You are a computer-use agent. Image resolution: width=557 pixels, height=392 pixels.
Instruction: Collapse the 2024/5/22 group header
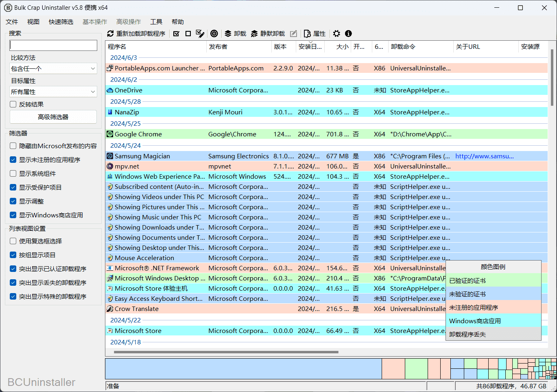click(125, 320)
